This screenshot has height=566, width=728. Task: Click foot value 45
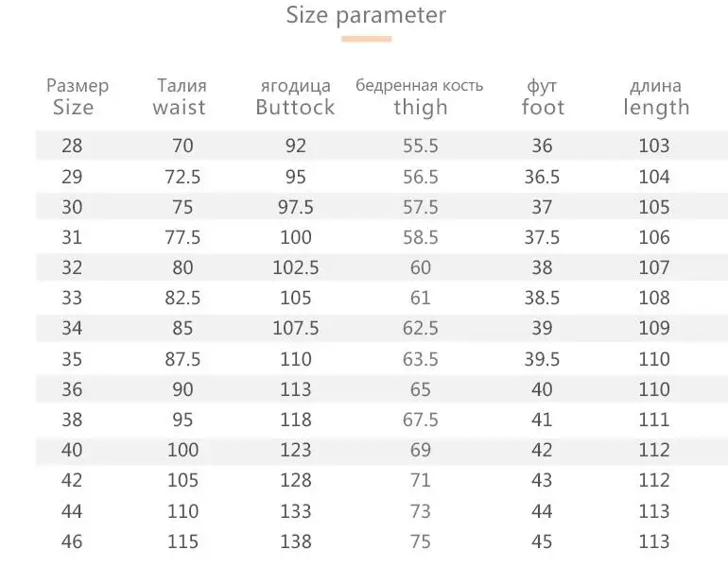click(543, 541)
